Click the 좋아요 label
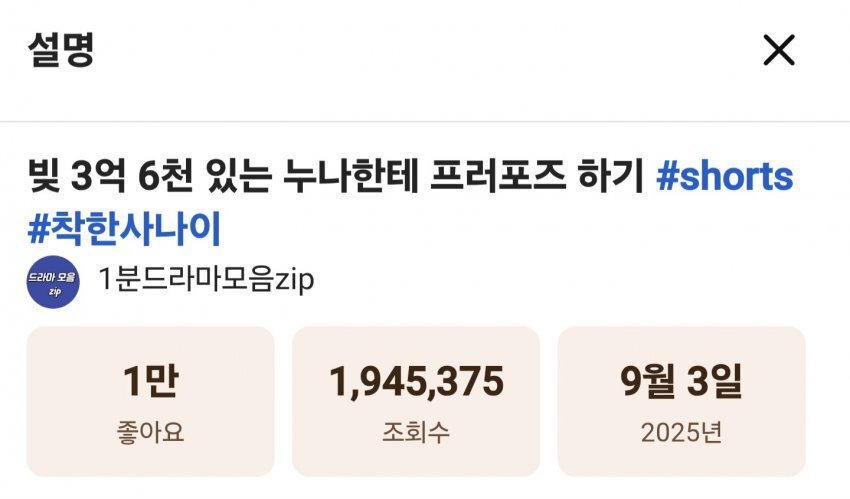The image size is (850, 499). [150, 433]
